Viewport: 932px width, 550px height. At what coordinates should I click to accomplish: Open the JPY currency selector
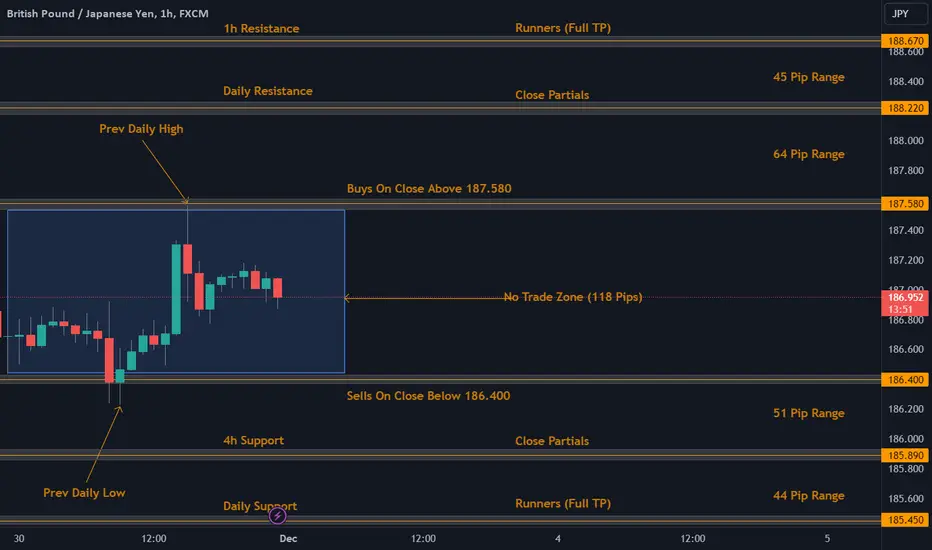(900, 14)
